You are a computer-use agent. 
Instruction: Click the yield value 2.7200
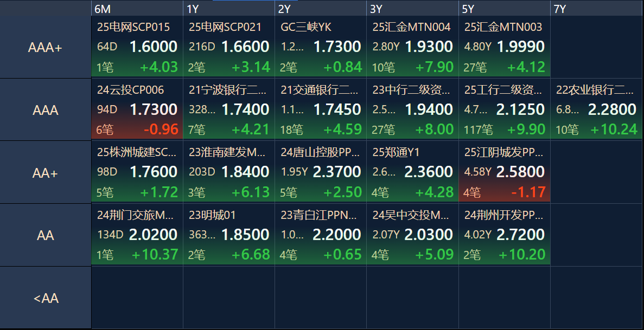point(521,235)
